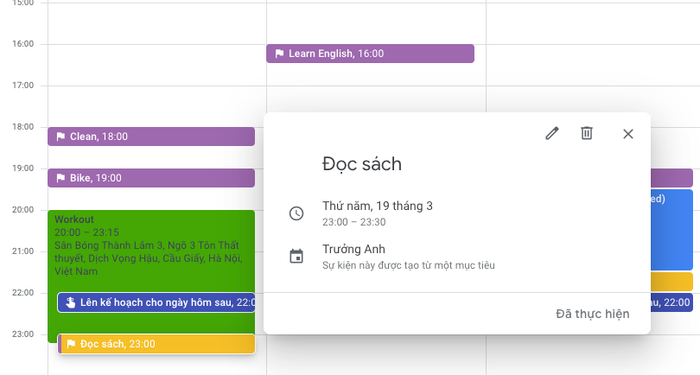
Task: Click the Đọc sách popup title
Action: [x=362, y=164]
